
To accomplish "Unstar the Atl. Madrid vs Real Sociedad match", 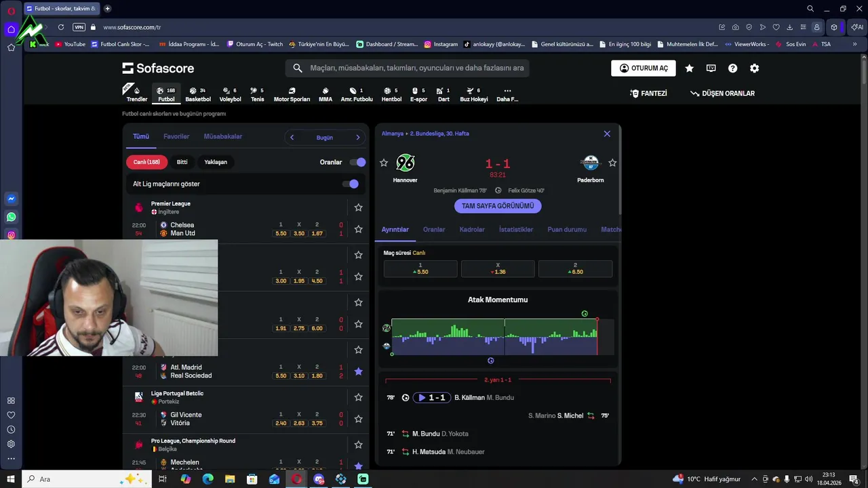I will point(358,371).
